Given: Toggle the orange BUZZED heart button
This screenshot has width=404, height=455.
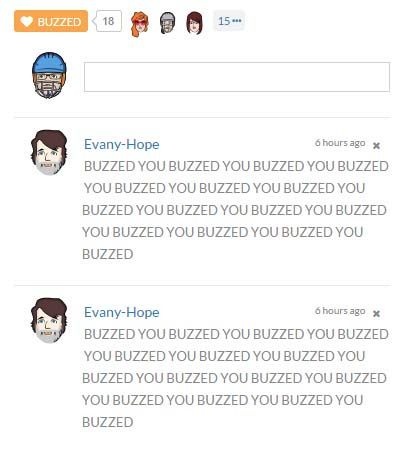Looking at the screenshot, I should tap(51, 21).
